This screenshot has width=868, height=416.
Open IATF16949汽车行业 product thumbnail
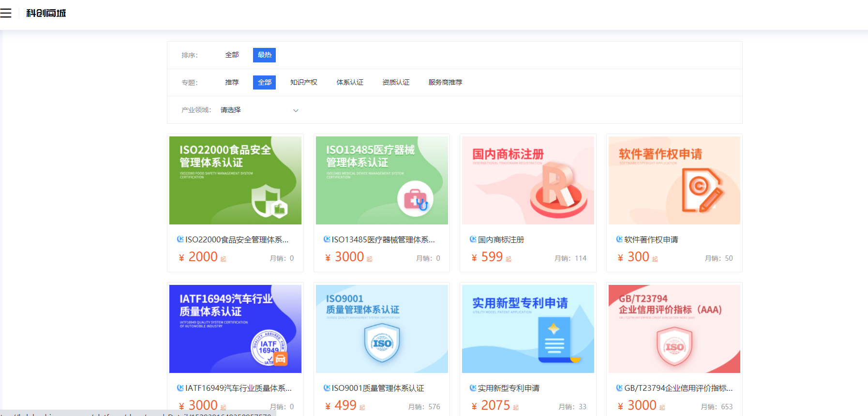pos(235,329)
